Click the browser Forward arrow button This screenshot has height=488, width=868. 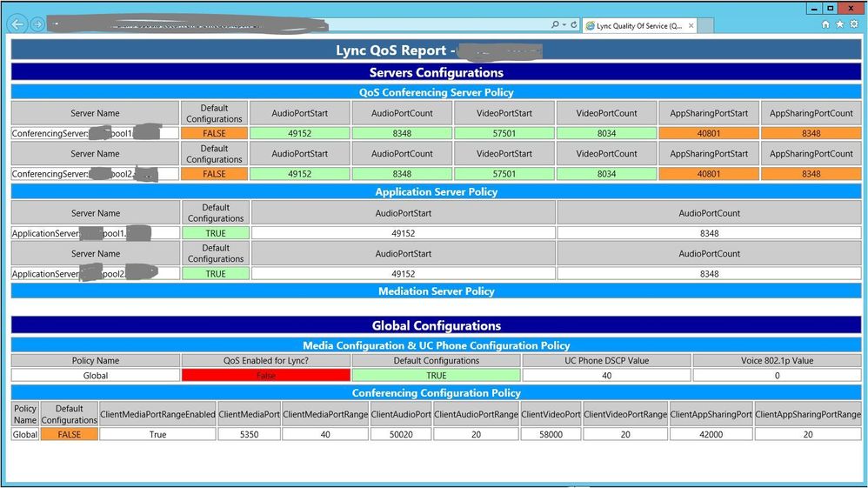point(37,24)
